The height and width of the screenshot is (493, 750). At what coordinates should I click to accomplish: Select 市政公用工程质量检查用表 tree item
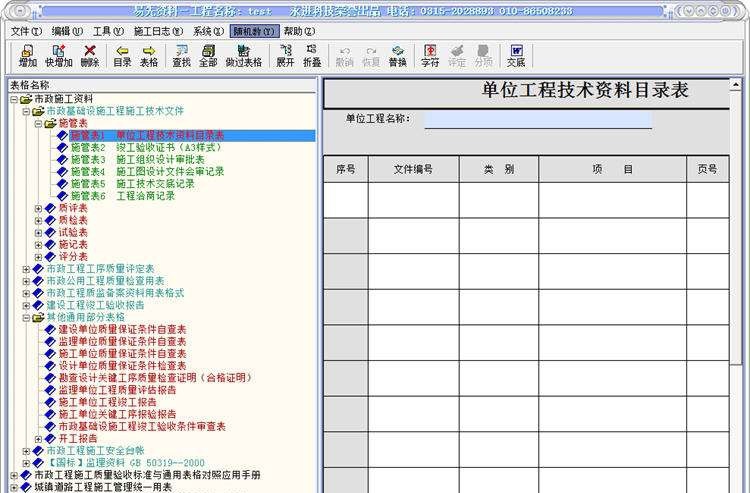pyautogui.click(x=105, y=281)
